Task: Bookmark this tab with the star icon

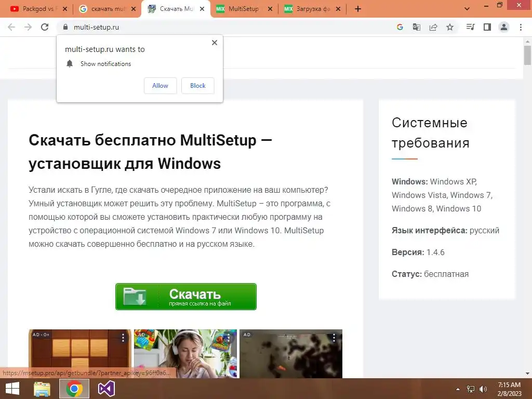Action: click(x=450, y=27)
